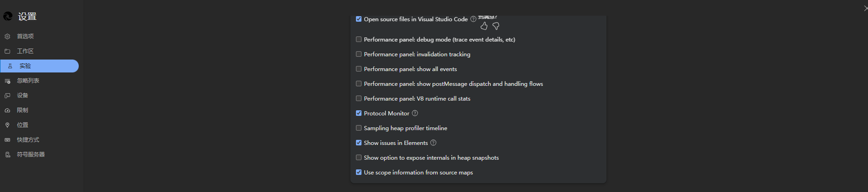The height and width of the screenshot is (192, 868).
Task: Uncheck Protocol Monitor experiment
Action: point(359,113)
